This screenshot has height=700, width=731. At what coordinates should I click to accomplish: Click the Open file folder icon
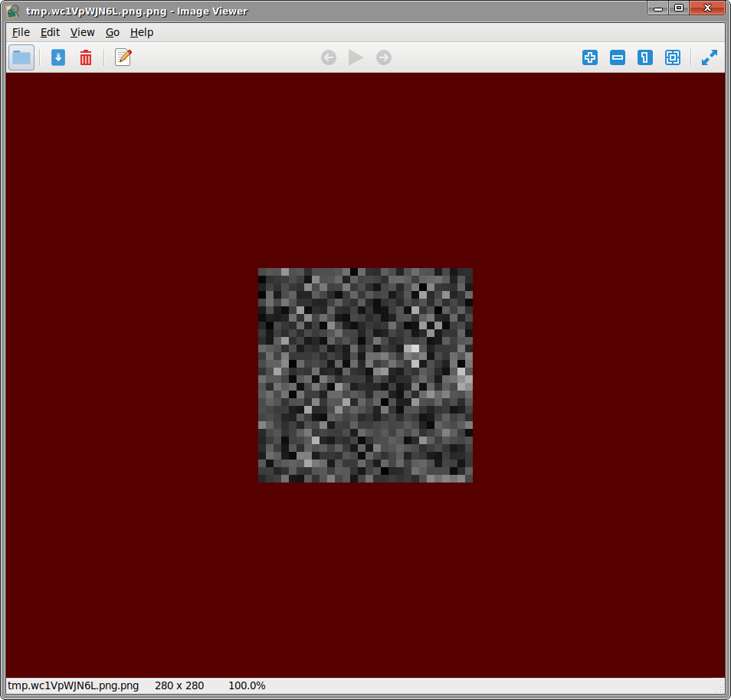21,57
